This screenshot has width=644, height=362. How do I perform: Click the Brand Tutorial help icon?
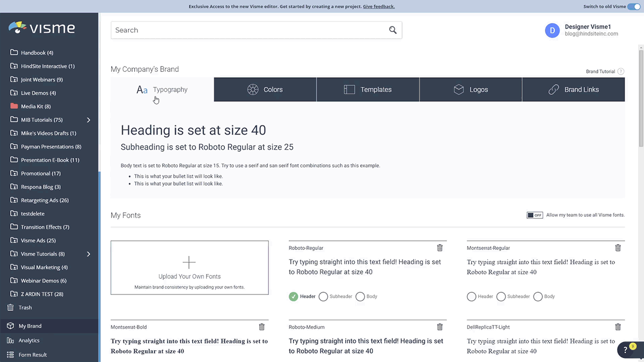click(x=621, y=71)
